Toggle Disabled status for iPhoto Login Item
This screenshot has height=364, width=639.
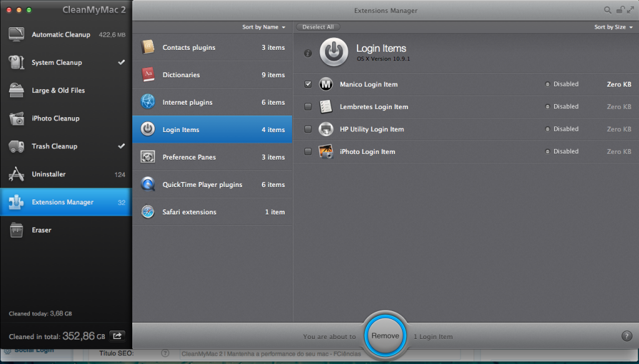562,151
